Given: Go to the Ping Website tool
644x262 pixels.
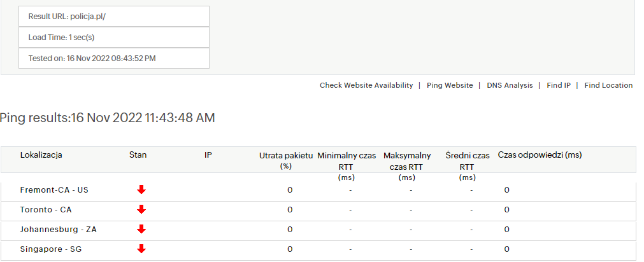Looking at the screenshot, I should pos(450,85).
